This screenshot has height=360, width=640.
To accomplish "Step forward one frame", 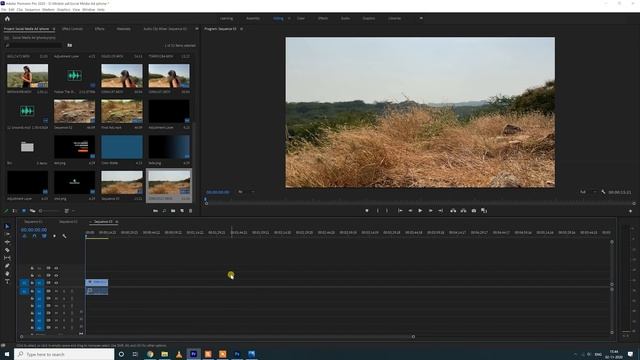I will click(x=430, y=211).
